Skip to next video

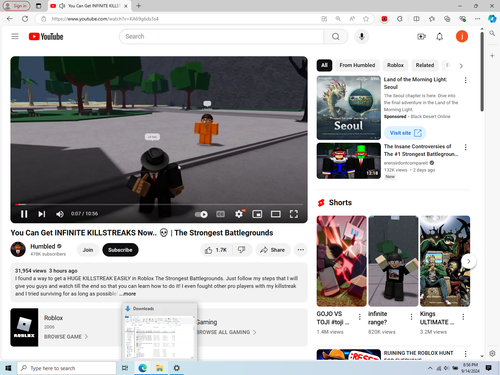(42, 214)
